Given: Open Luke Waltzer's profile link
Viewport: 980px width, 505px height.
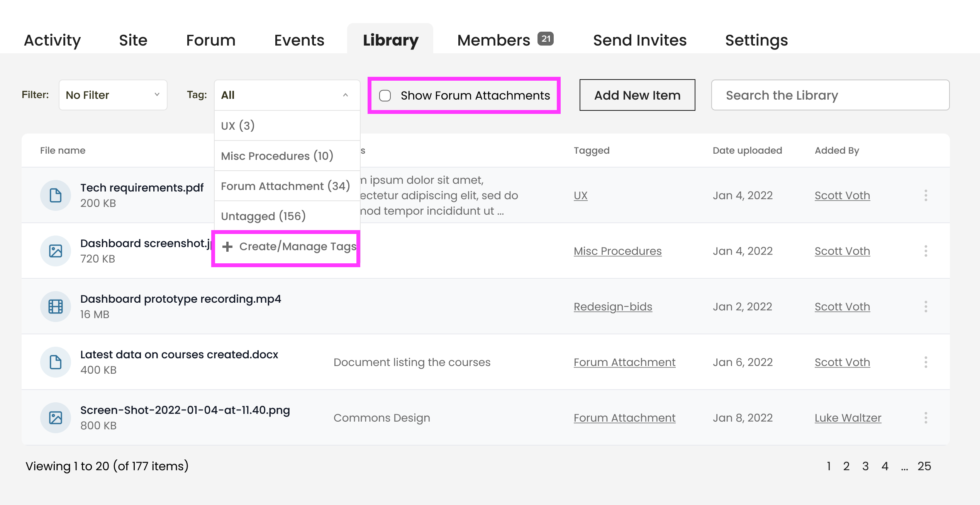Looking at the screenshot, I should pos(848,418).
